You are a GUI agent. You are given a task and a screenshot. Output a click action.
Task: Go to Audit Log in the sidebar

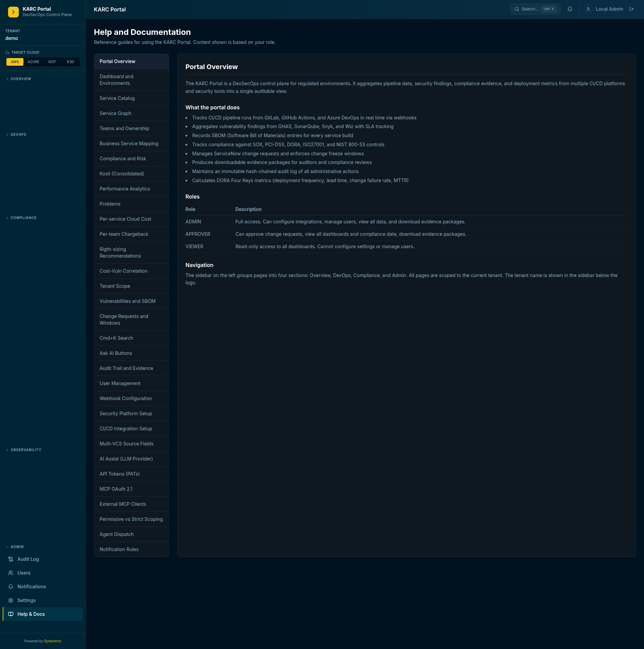coord(43,559)
